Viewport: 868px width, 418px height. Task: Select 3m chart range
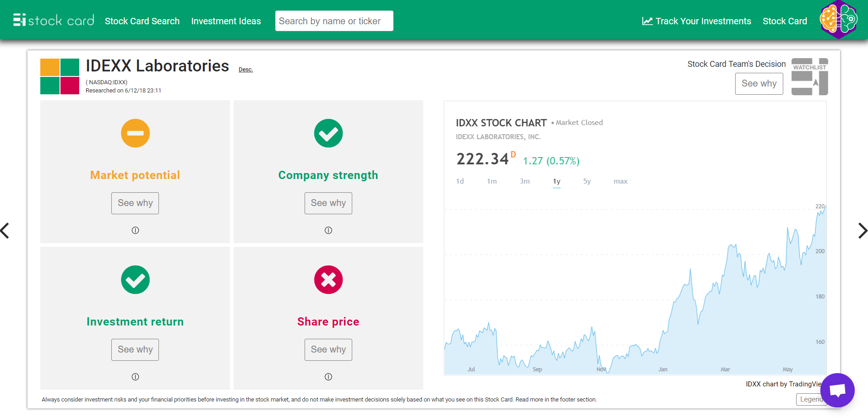tap(525, 181)
